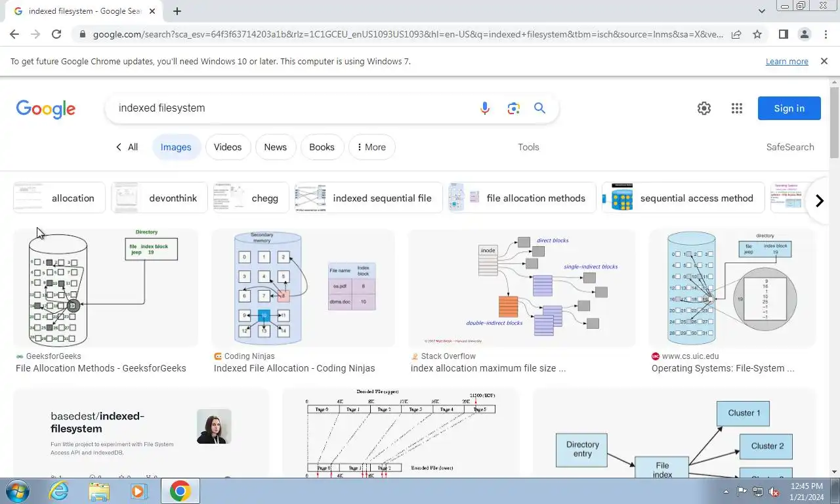Open the Action Center flag icon

click(x=742, y=492)
